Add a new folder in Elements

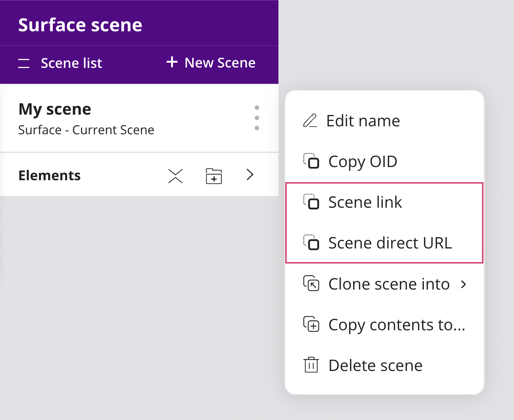pyautogui.click(x=214, y=176)
